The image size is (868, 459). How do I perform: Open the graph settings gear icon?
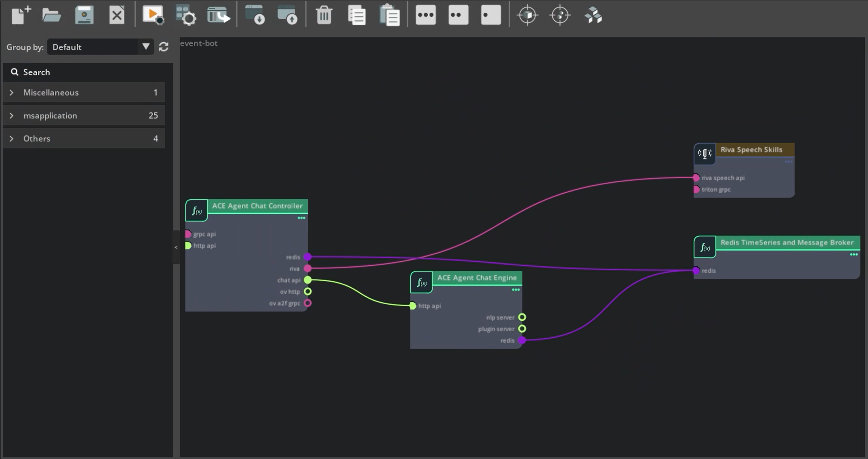pos(186,15)
